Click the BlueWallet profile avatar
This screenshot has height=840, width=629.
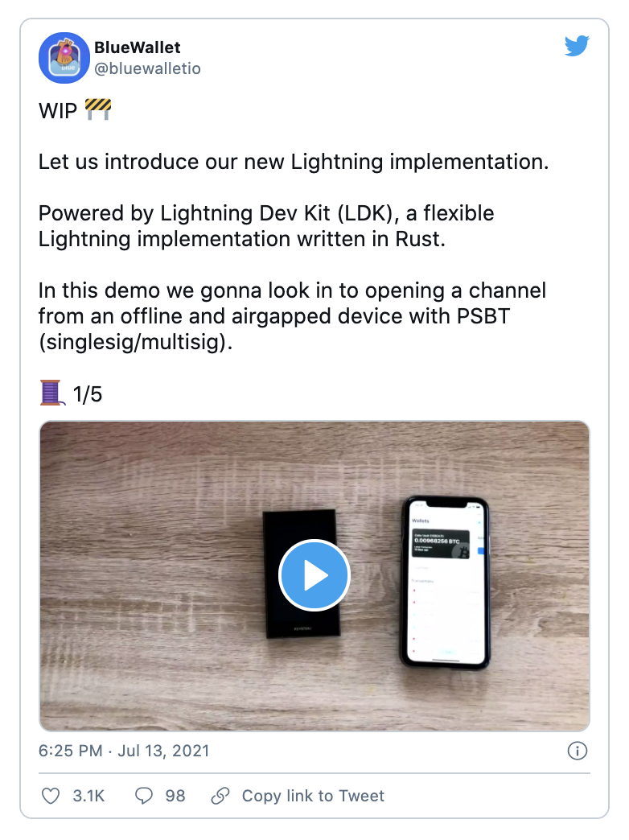click(64, 58)
